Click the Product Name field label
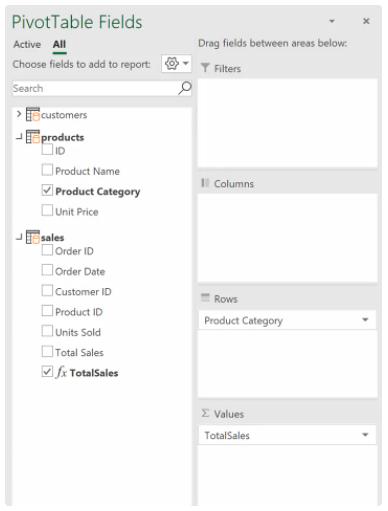The image size is (388, 511). (x=87, y=171)
